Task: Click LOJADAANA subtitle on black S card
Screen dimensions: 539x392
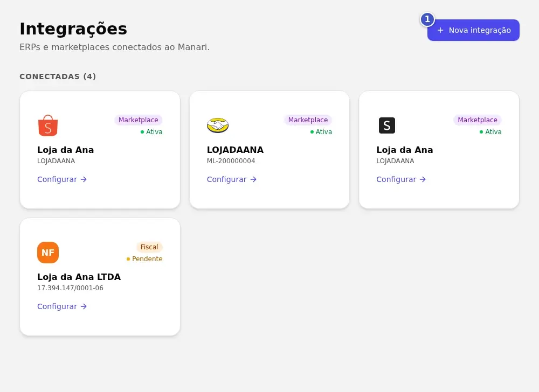Action: [x=395, y=160]
